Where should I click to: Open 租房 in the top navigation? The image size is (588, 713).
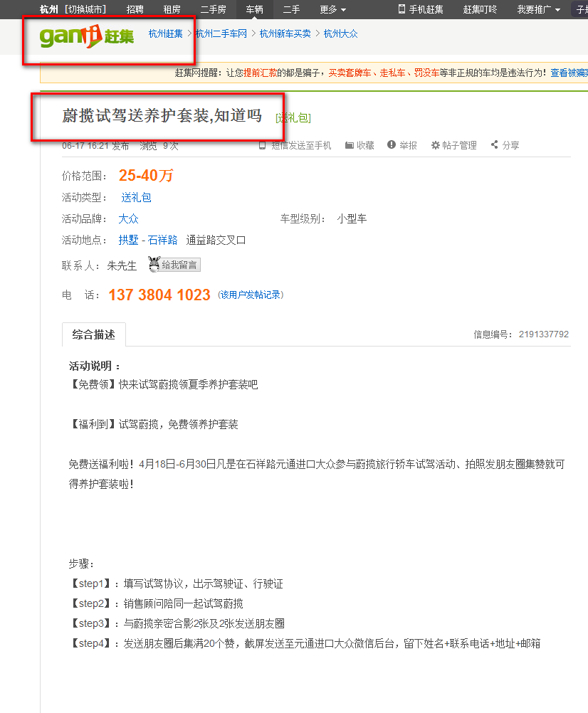tap(172, 9)
